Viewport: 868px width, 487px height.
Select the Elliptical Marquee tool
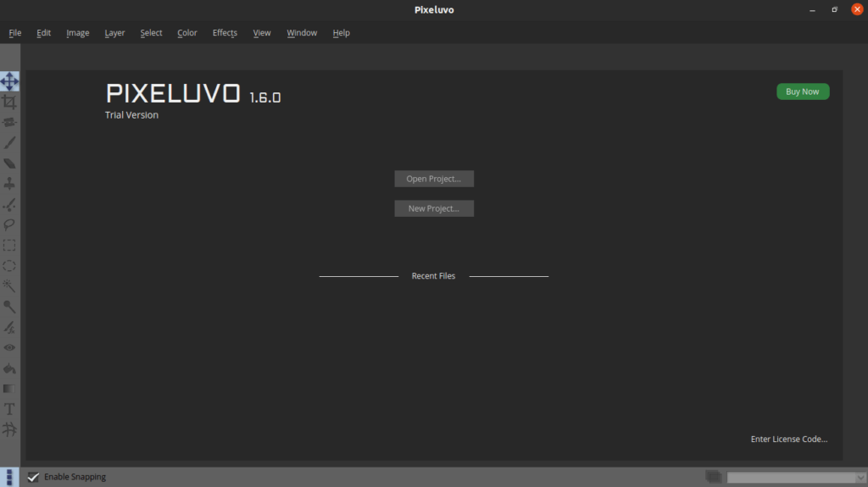pos(9,266)
